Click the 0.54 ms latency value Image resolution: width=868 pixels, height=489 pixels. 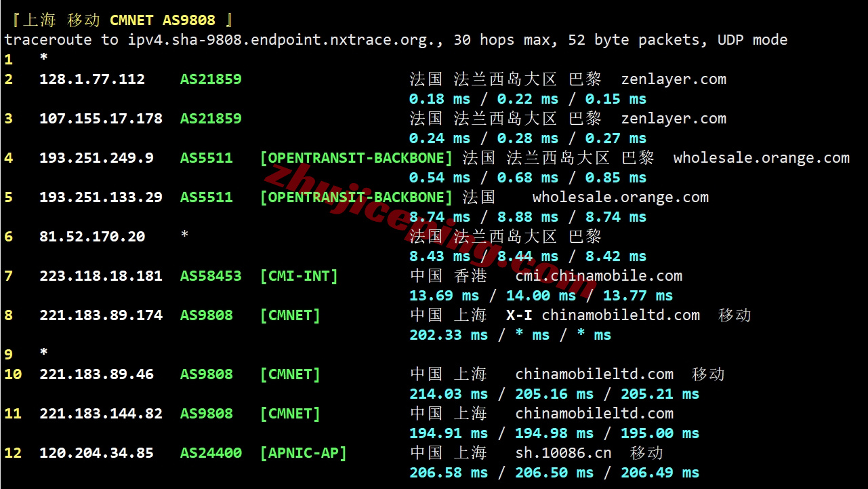tap(440, 178)
